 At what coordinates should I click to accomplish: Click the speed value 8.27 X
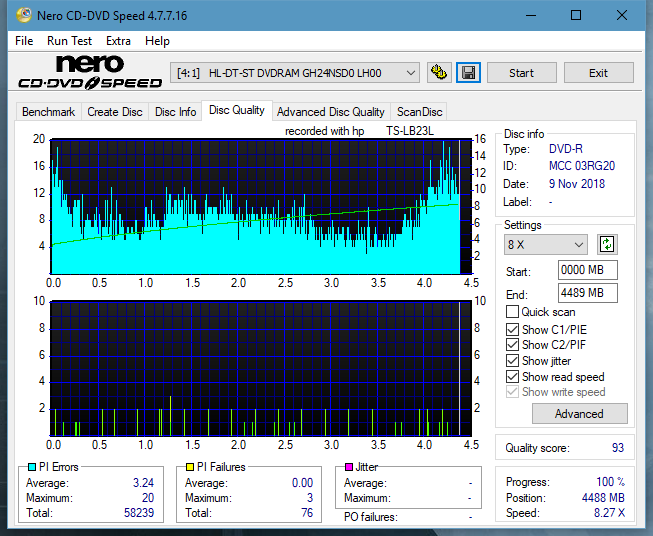pos(609,513)
